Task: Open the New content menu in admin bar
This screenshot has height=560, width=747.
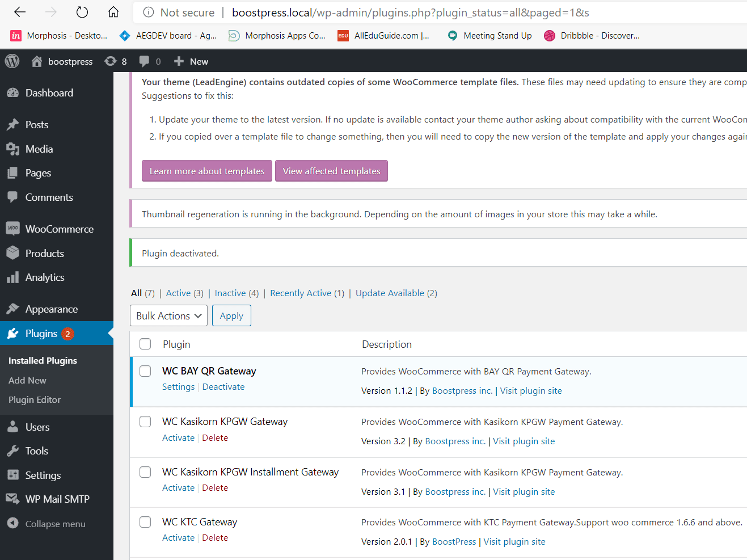Action: (x=191, y=61)
